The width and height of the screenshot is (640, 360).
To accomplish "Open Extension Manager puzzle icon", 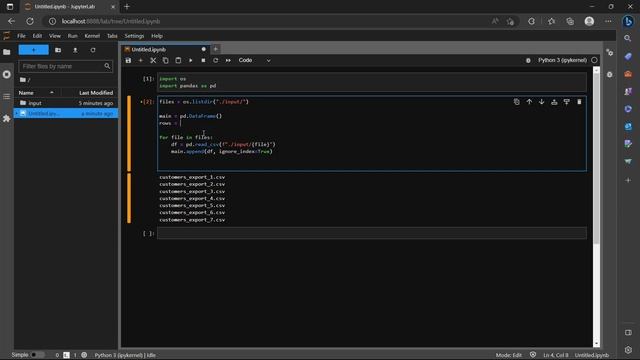I will (7, 118).
